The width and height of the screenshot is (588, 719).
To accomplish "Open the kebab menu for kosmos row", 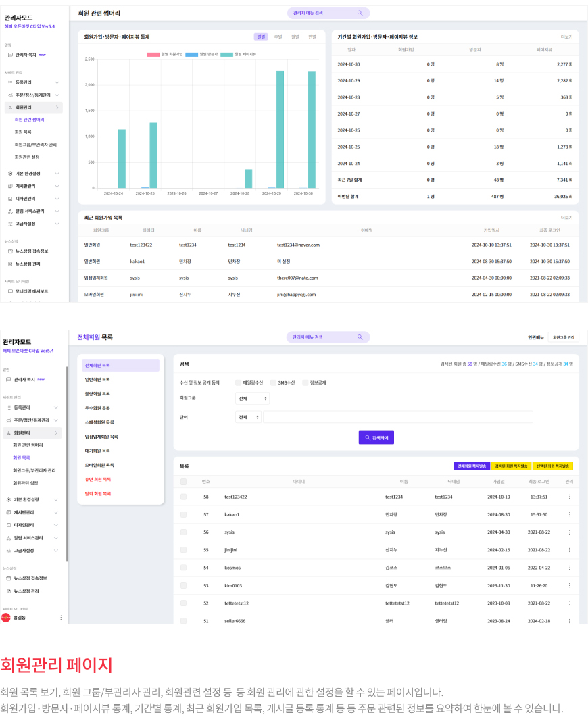I will point(569,568).
